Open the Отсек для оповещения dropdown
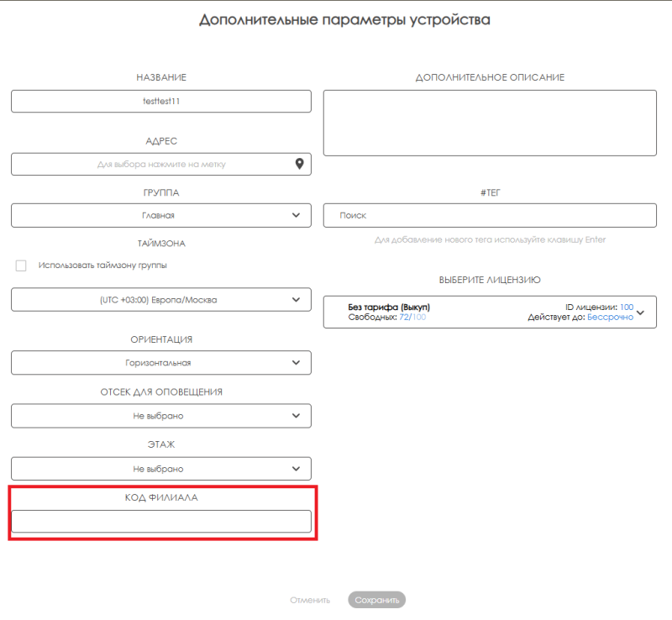 (160, 416)
